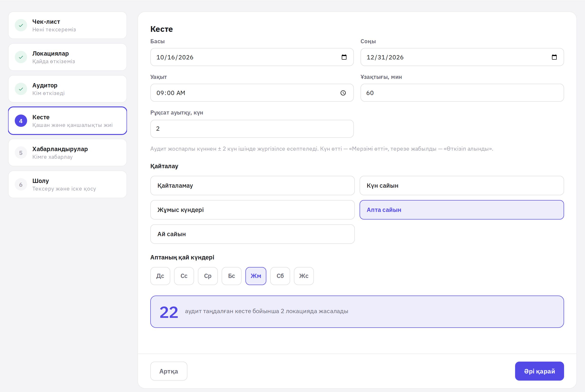This screenshot has width=585, height=392.
Task: Click the green checkmark beside Аудитор
Action: 21,89
